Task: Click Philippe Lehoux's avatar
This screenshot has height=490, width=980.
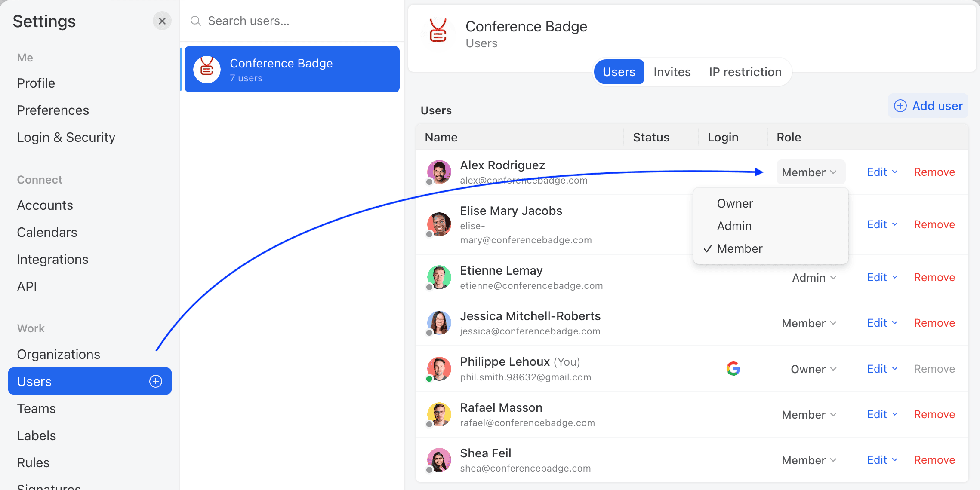Action: (439, 369)
